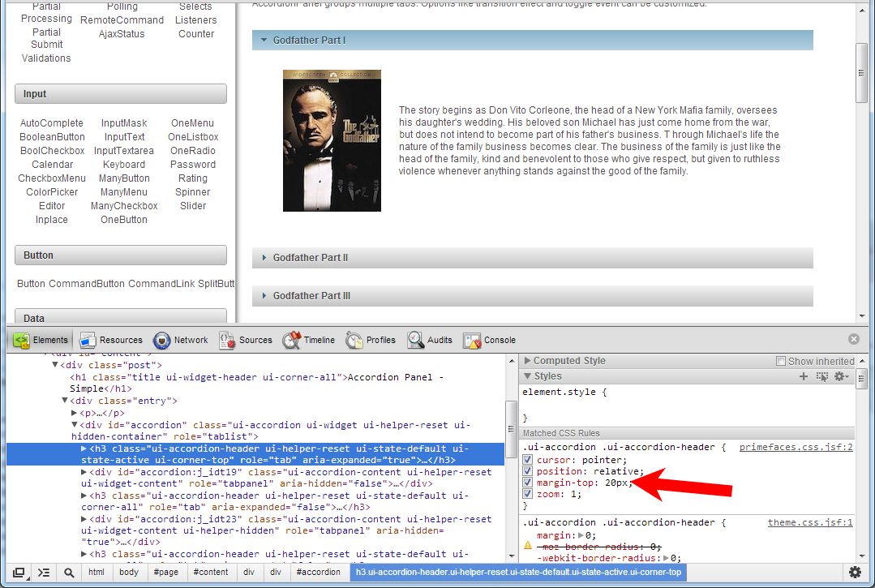Select the html breadcrumb
The width and height of the screenshot is (875, 588).
pyautogui.click(x=96, y=572)
